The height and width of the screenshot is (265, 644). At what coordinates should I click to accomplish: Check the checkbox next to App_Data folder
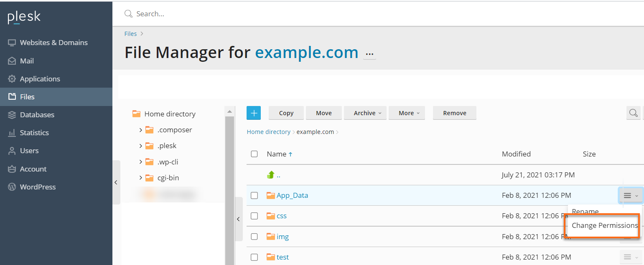tap(255, 195)
